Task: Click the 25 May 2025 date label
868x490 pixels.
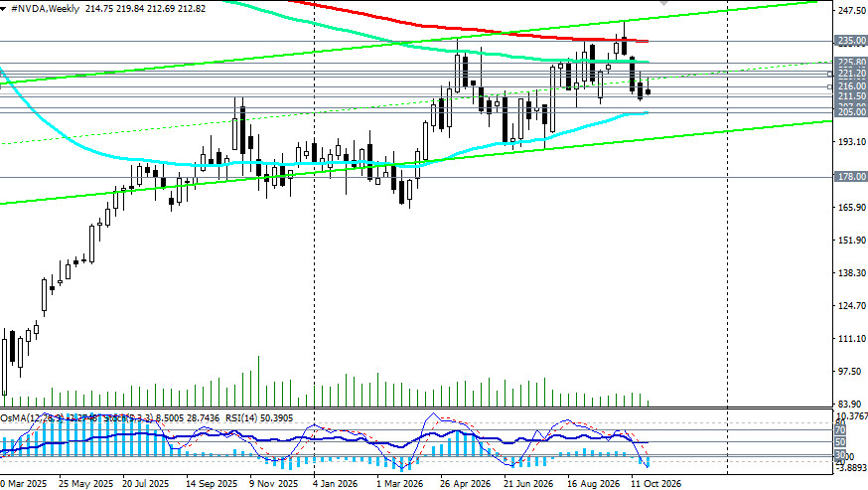Action: point(85,484)
